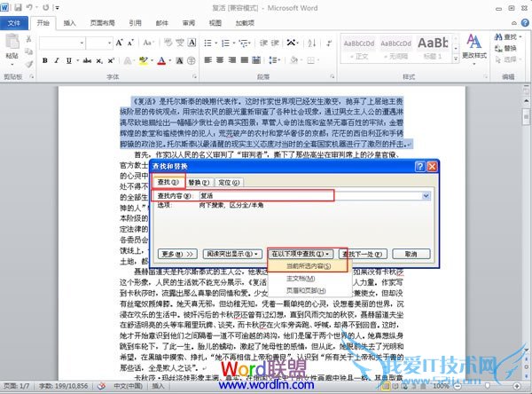Click into the Find what text field
532x394 pixels.
tap(310, 195)
